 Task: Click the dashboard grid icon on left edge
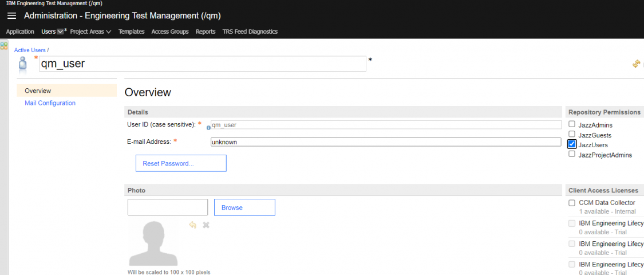coord(4,46)
